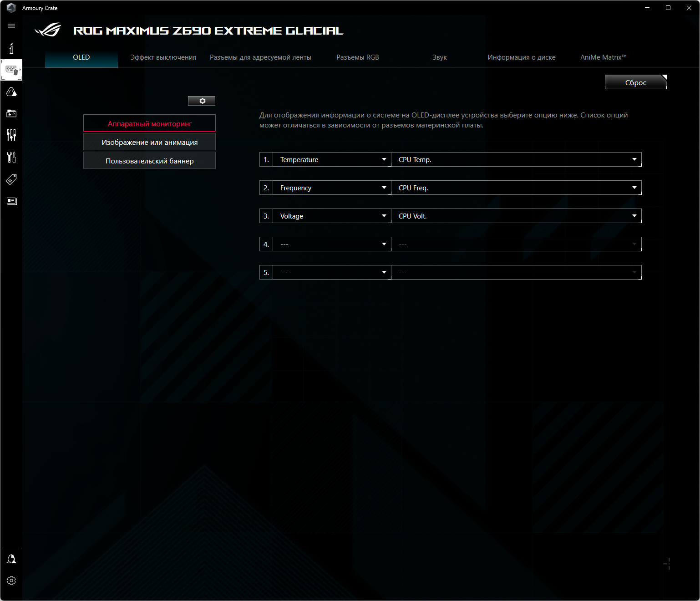Screen dimensions: 700x601
Task: Open the Эффект выключения tab
Action: tap(163, 57)
